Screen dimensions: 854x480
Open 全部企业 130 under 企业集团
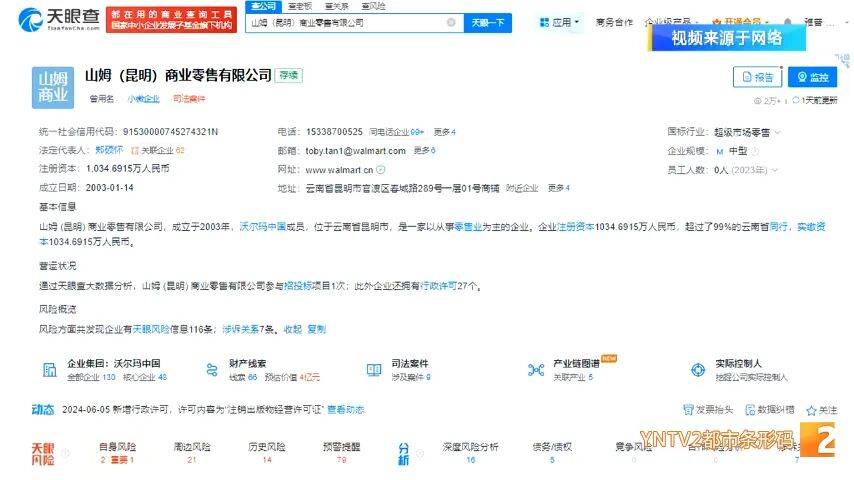(91, 377)
